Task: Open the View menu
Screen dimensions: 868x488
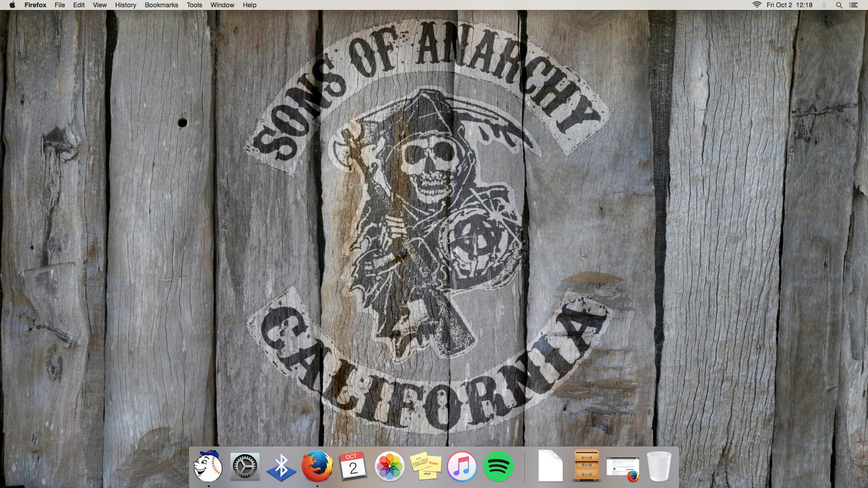Action: click(x=100, y=5)
